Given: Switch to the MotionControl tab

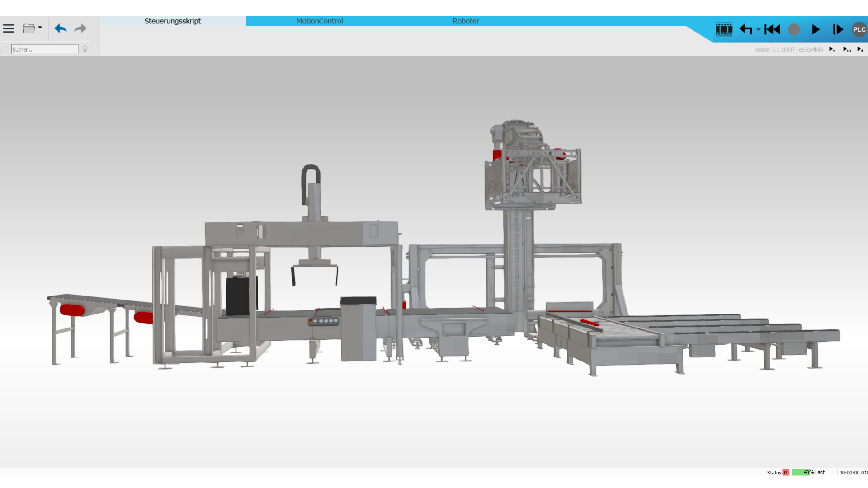Looking at the screenshot, I should click(x=319, y=21).
